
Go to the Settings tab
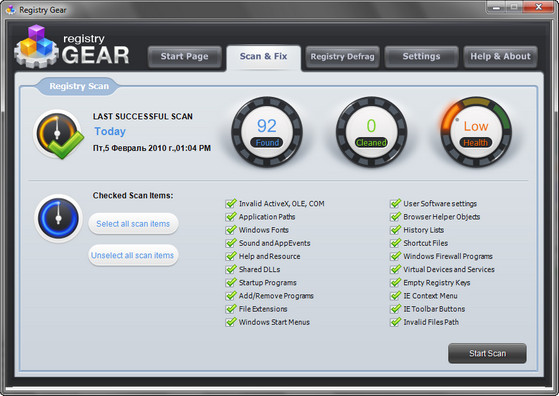click(x=421, y=57)
